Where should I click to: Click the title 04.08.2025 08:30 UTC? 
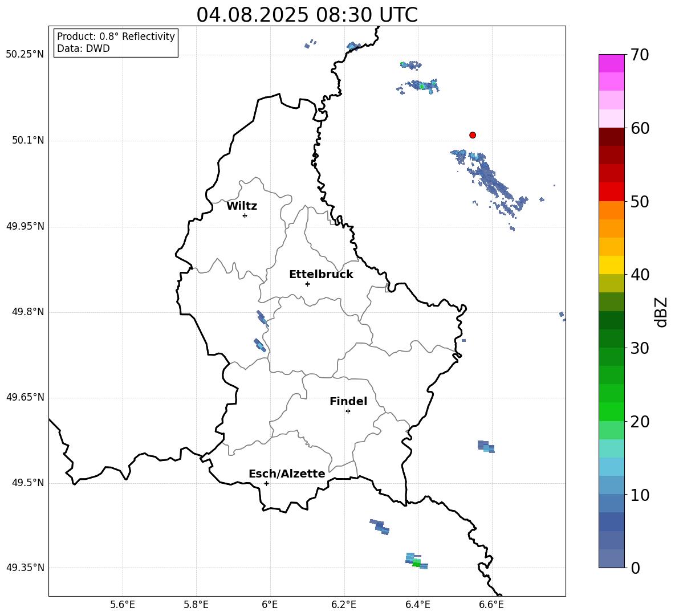tap(307, 15)
